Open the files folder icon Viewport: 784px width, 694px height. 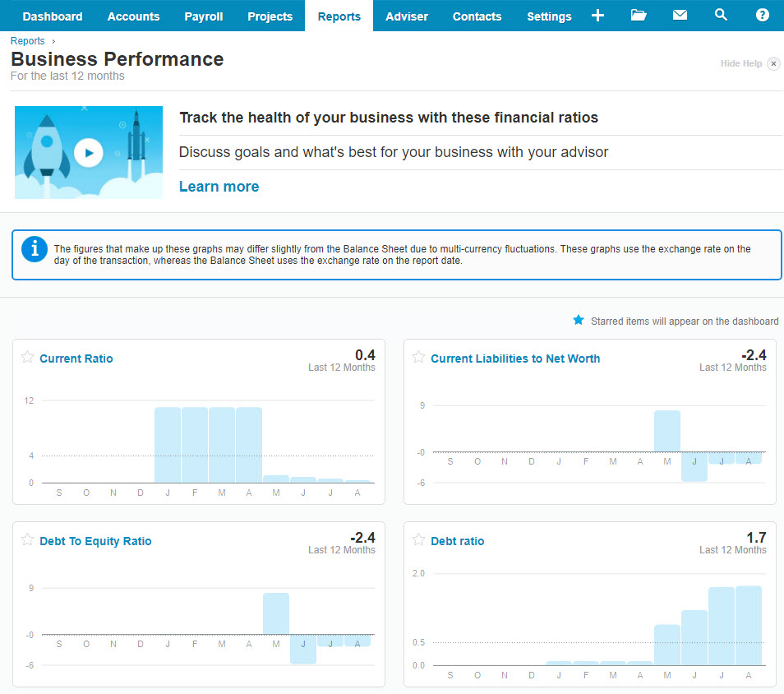(639, 16)
